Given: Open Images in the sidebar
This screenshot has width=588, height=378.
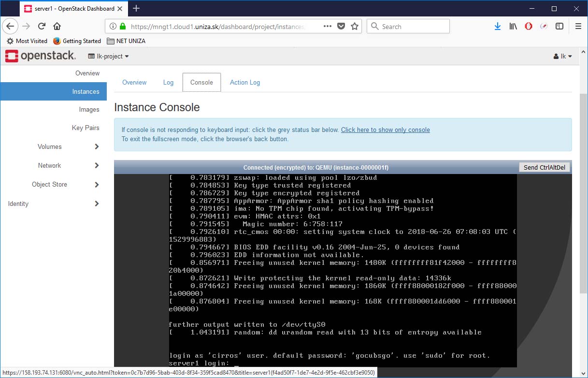Looking at the screenshot, I should [89, 110].
